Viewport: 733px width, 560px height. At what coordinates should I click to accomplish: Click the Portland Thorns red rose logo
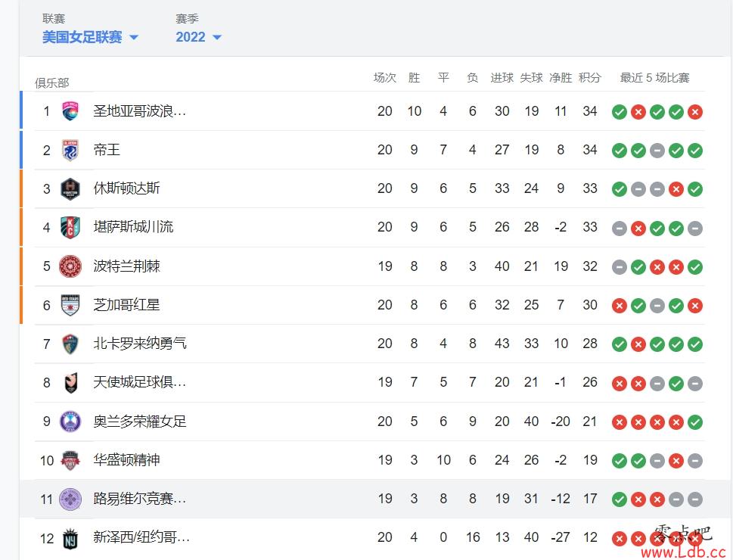[70, 266]
